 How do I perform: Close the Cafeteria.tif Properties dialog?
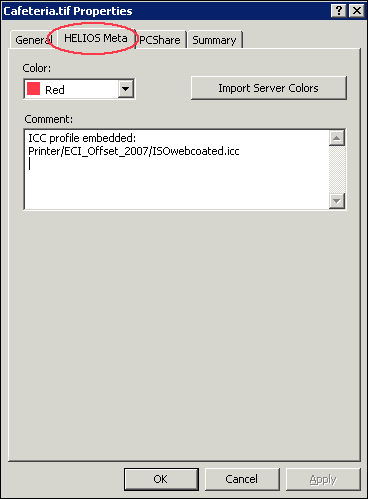tap(356, 11)
